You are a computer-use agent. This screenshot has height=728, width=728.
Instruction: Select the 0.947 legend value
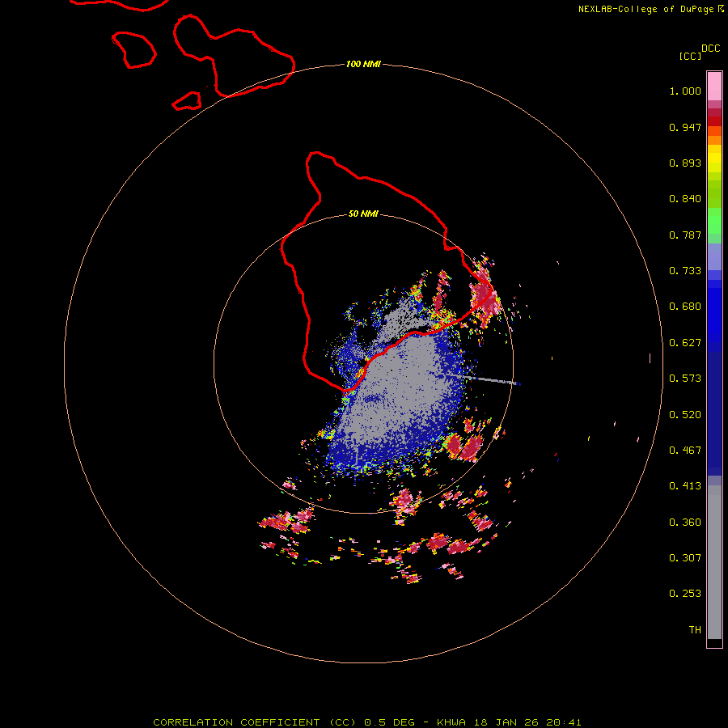tap(685, 127)
